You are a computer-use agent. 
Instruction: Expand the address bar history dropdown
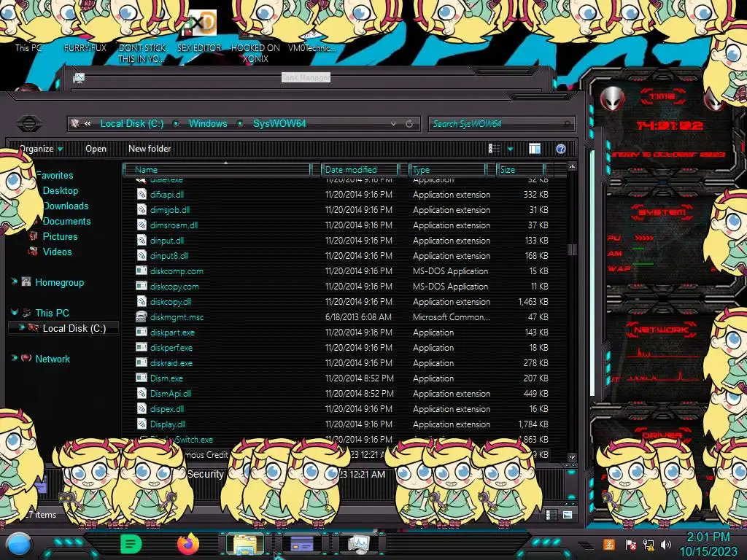click(393, 123)
